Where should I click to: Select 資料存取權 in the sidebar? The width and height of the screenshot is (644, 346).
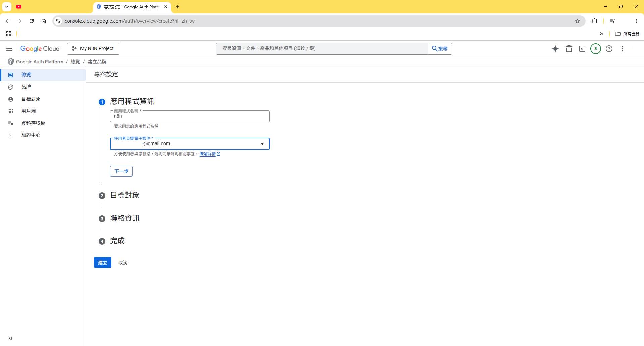point(33,123)
